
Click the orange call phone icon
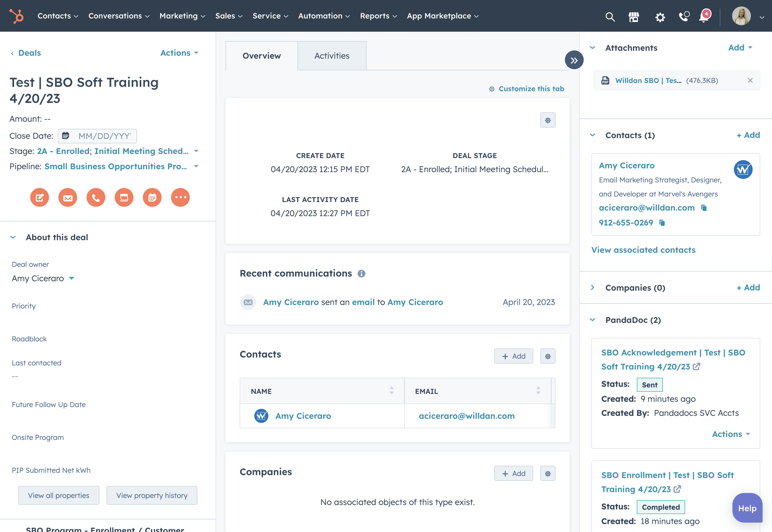coord(96,197)
